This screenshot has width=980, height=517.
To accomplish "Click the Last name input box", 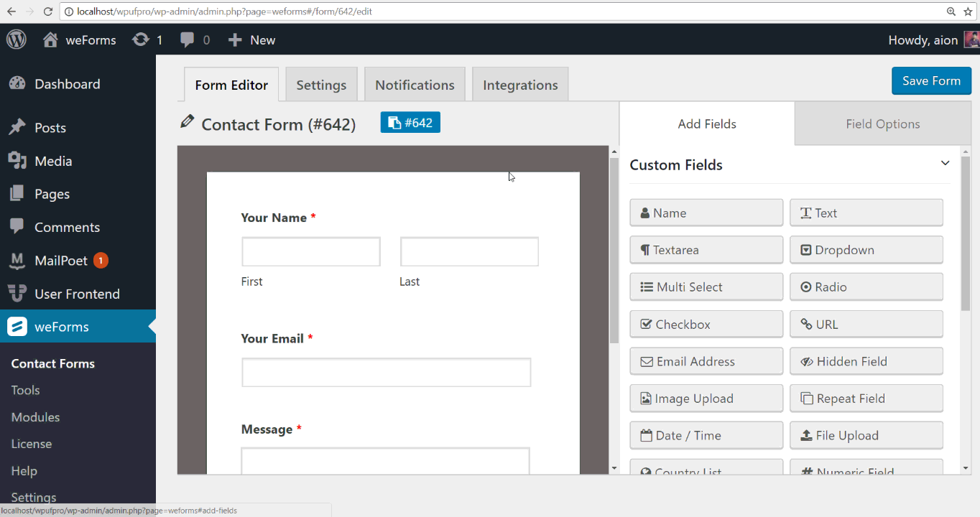I will coord(469,252).
